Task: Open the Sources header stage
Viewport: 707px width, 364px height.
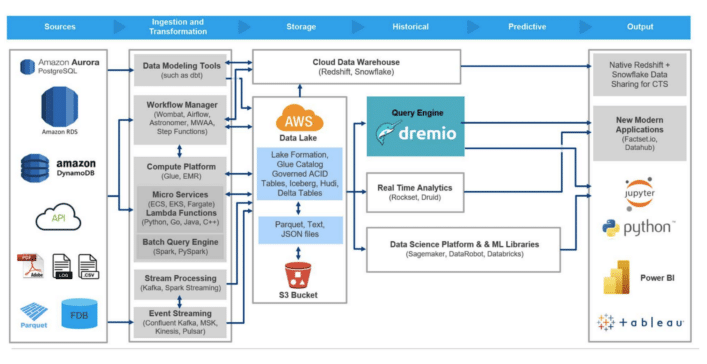Action: (x=60, y=27)
